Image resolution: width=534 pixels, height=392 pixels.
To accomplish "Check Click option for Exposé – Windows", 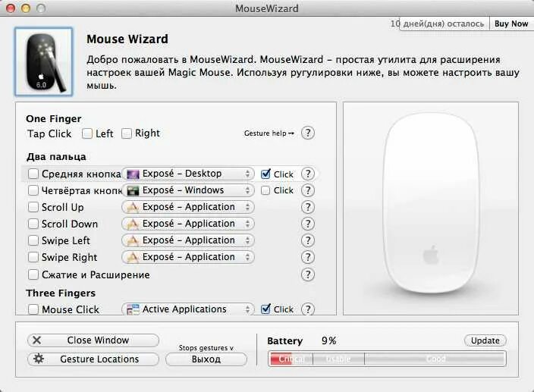I will pos(265,190).
